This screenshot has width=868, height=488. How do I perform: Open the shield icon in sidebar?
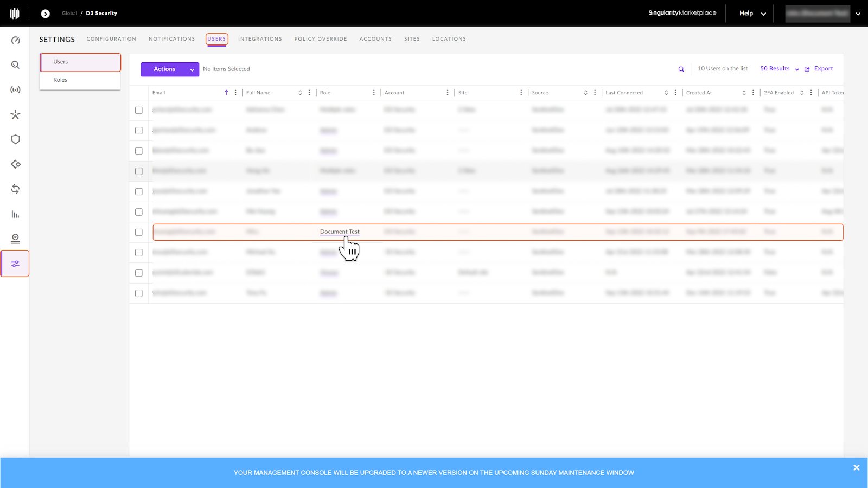coord(15,139)
